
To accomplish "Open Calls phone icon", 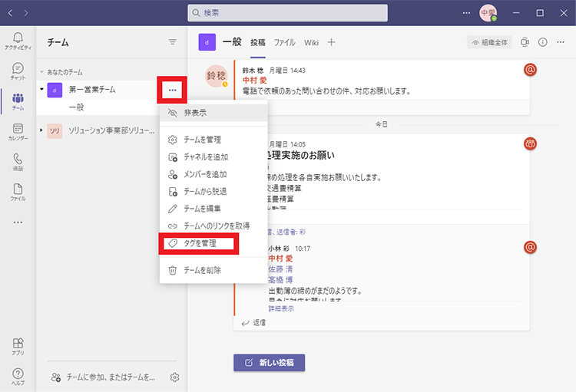I will [18, 162].
